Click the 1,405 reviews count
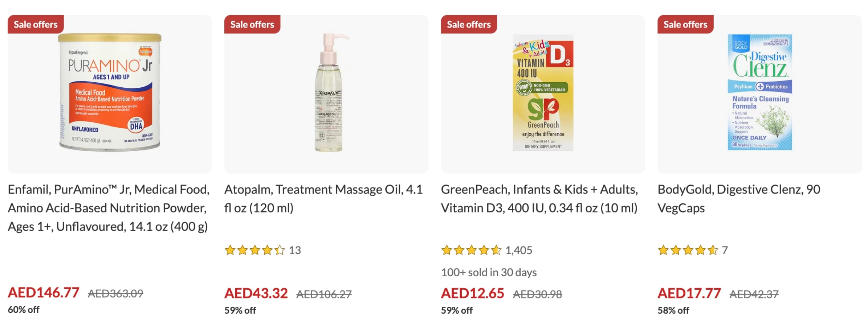 pyautogui.click(x=519, y=250)
